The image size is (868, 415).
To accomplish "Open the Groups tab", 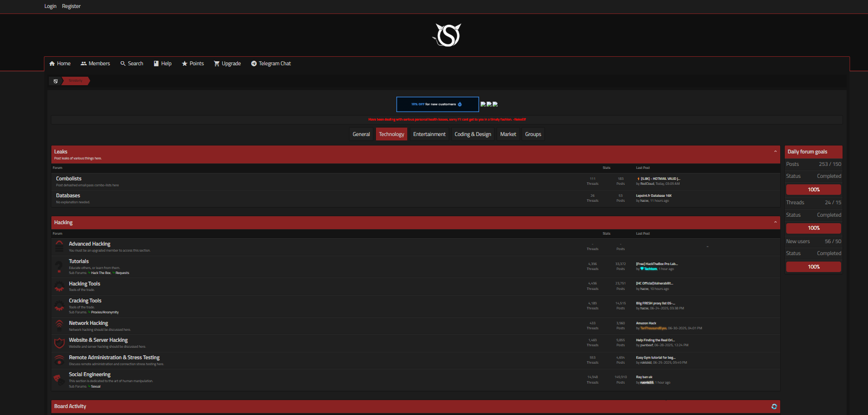I will (533, 134).
